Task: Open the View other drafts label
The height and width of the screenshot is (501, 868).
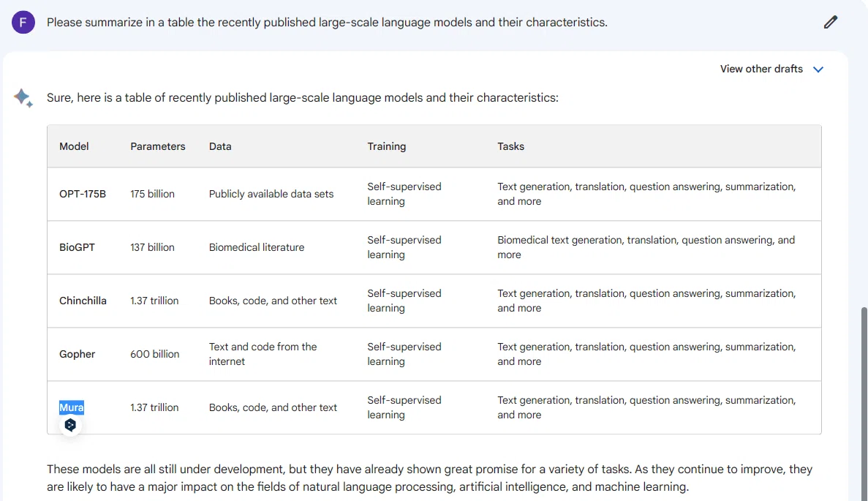Action: (761, 69)
